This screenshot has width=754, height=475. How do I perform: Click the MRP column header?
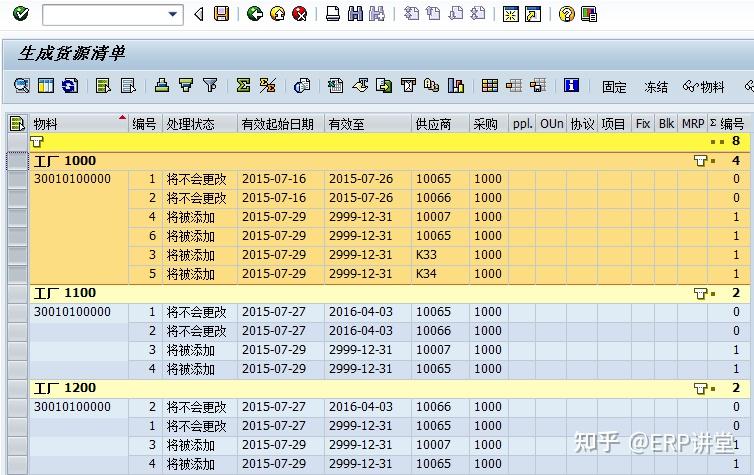coord(692,124)
